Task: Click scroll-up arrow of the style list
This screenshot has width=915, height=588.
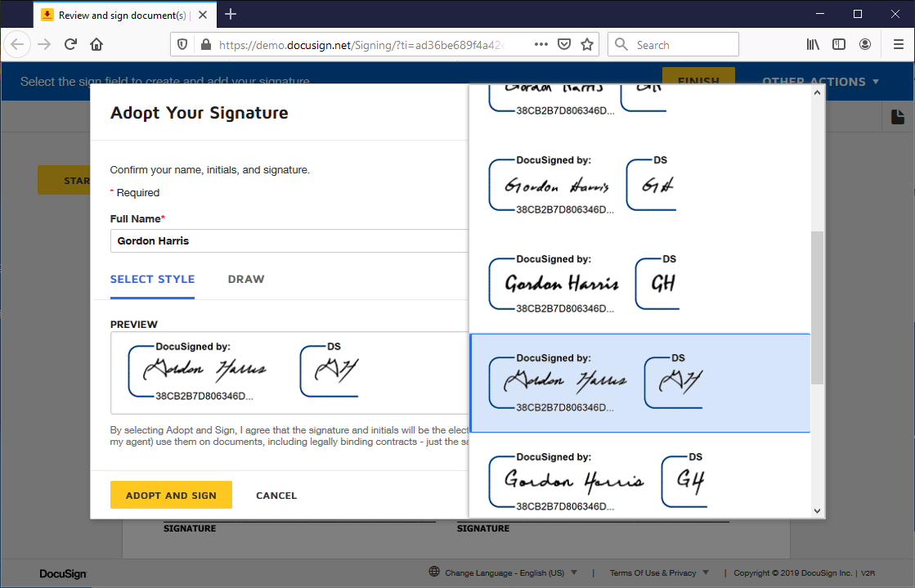Action: coord(817,92)
